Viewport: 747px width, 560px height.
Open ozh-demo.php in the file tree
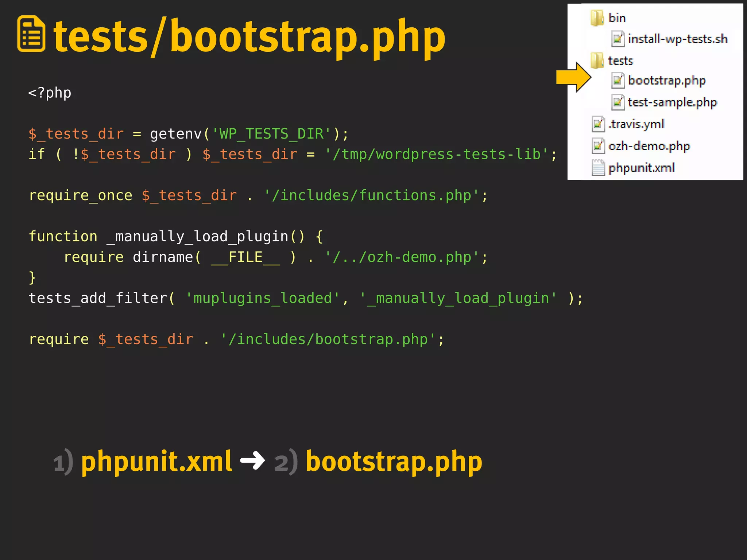pos(649,146)
